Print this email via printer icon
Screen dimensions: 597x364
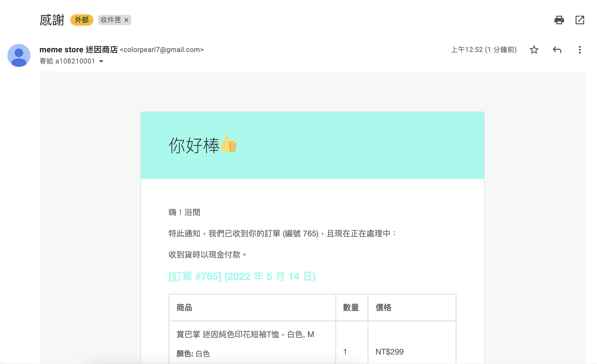tap(559, 20)
